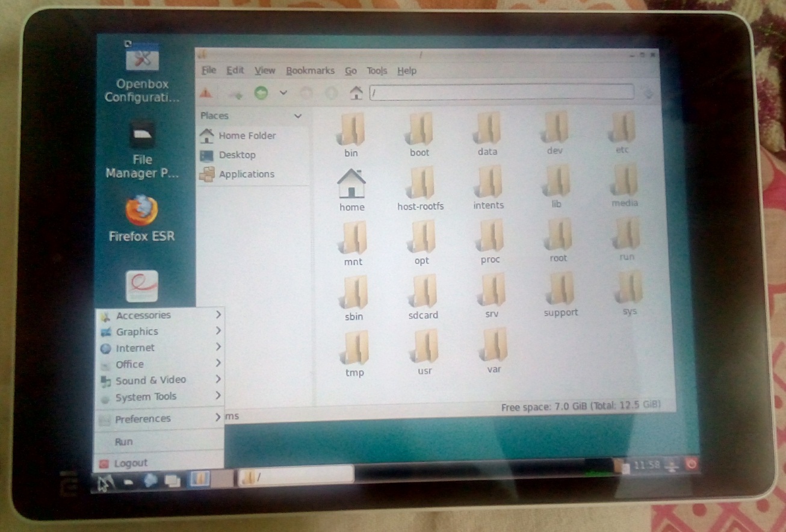Click the red power icon in the system tray
The width and height of the screenshot is (786, 532).
click(691, 464)
